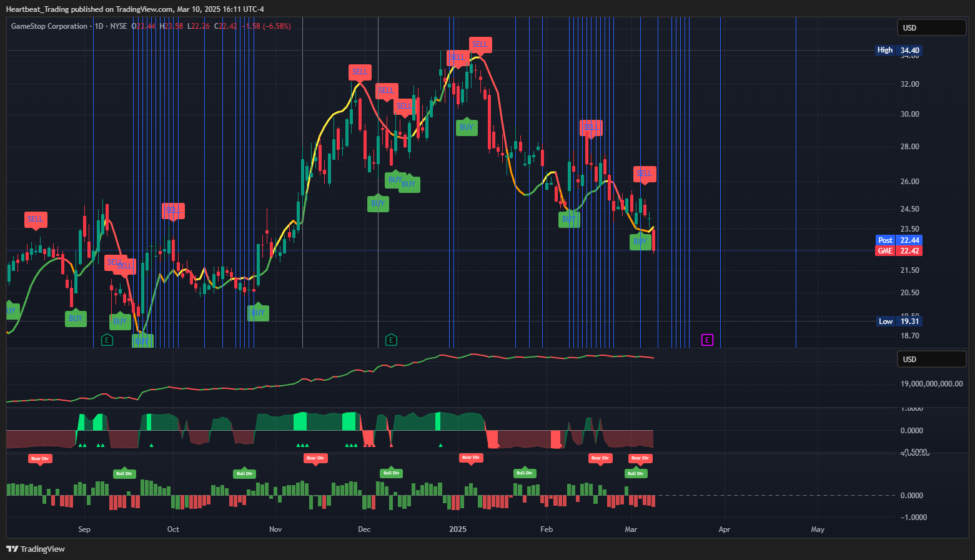Click the -1.58 (-6.58%) change value
The width and height of the screenshot is (975, 560).
pyautogui.click(x=266, y=26)
